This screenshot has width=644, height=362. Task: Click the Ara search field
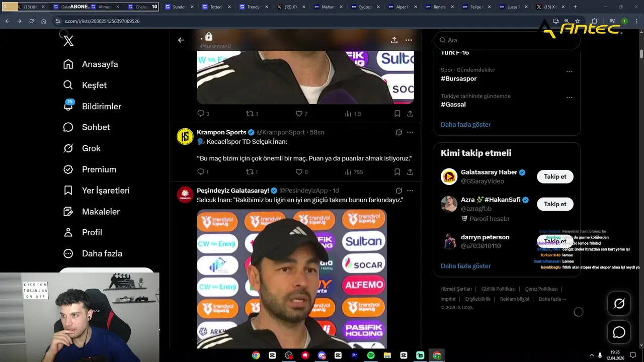pyautogui.click(x=507, y=40)
